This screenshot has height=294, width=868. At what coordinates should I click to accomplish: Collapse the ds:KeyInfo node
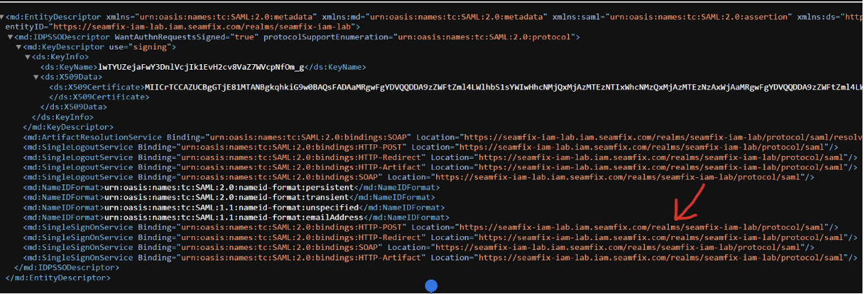[x=27, y=57]
